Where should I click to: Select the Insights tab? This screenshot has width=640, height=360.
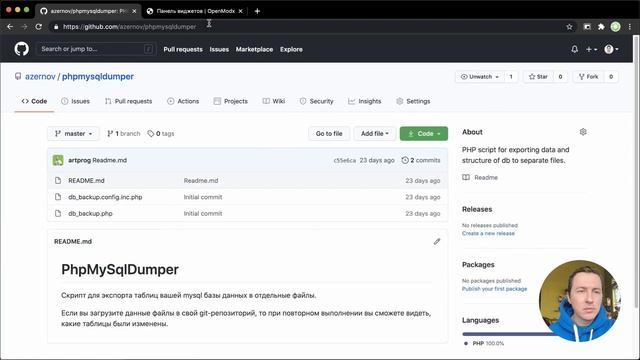tap(364, 101)
